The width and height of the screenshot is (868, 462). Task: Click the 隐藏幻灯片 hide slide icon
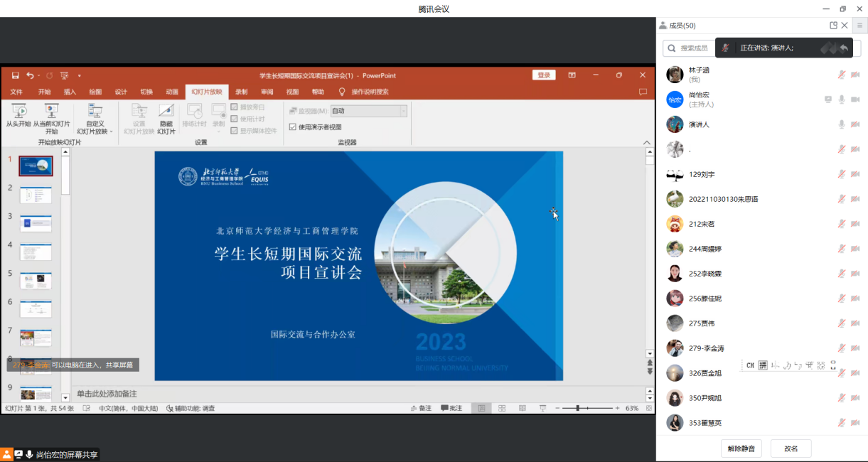tap(166, 111)
